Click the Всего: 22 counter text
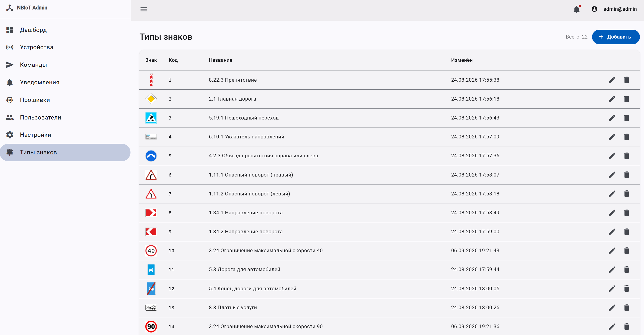 577,37
